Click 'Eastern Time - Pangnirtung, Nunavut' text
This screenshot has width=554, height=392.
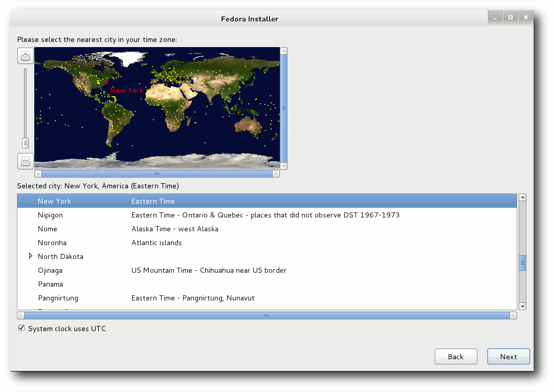pyautogui.click(x=193, y=298)
